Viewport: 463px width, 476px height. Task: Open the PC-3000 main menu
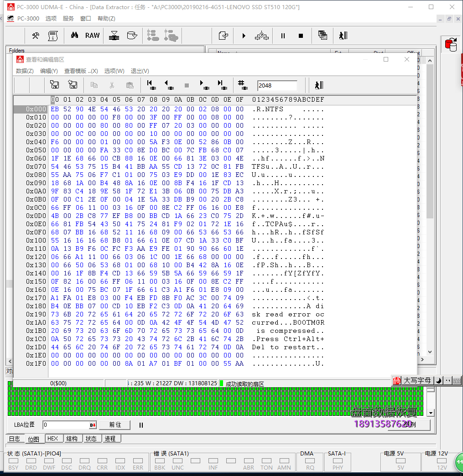28,19
